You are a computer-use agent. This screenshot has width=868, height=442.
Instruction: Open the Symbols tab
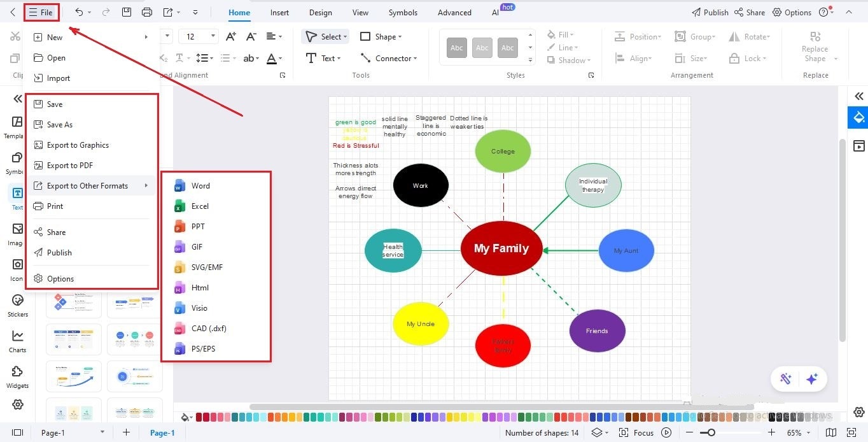coord(403,12)
